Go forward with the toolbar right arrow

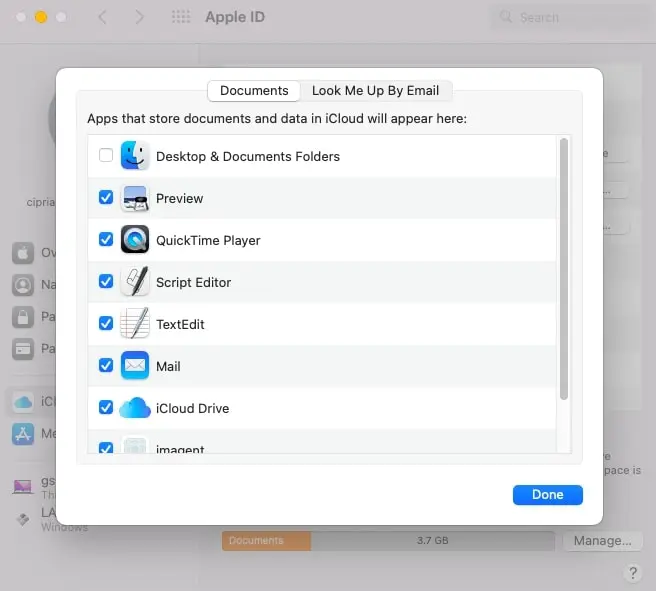tap(139, 17)
